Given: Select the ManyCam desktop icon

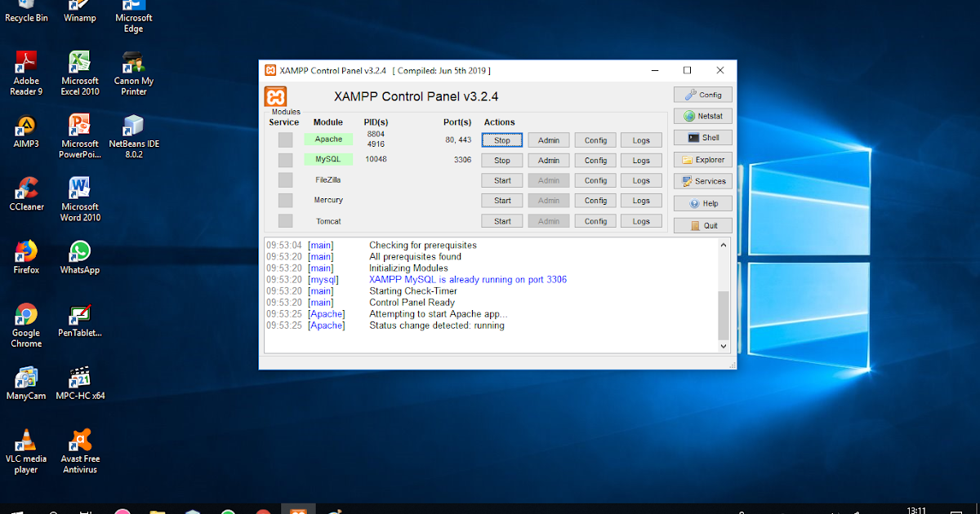Looking at the screenshot, I should [x=26, y=383].
